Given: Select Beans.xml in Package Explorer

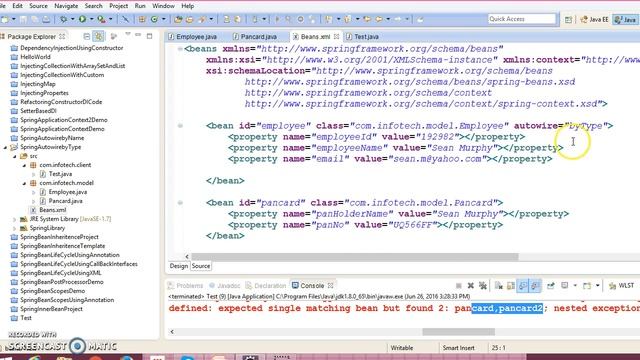Looking at the screenshot, I should [x=53, y=210].
